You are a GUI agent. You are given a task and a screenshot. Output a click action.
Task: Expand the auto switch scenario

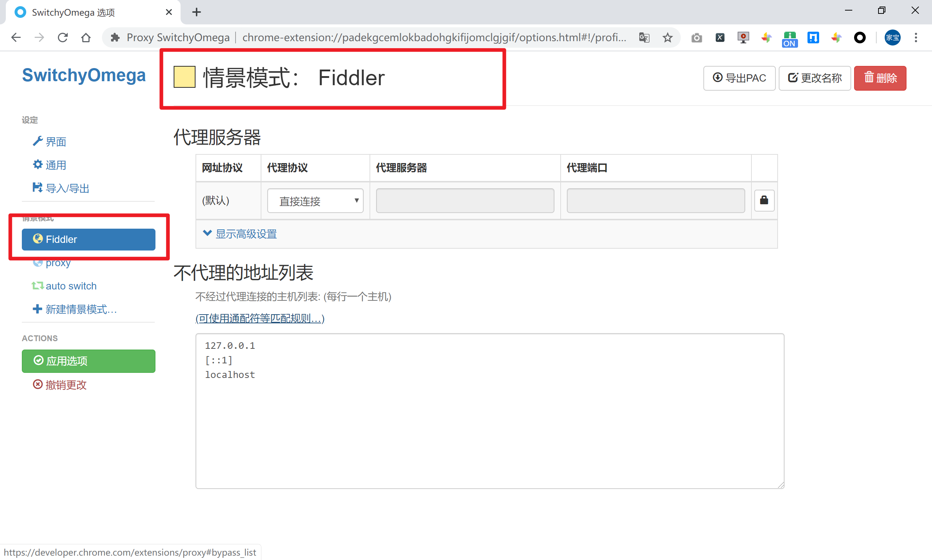tap(71, 286)
